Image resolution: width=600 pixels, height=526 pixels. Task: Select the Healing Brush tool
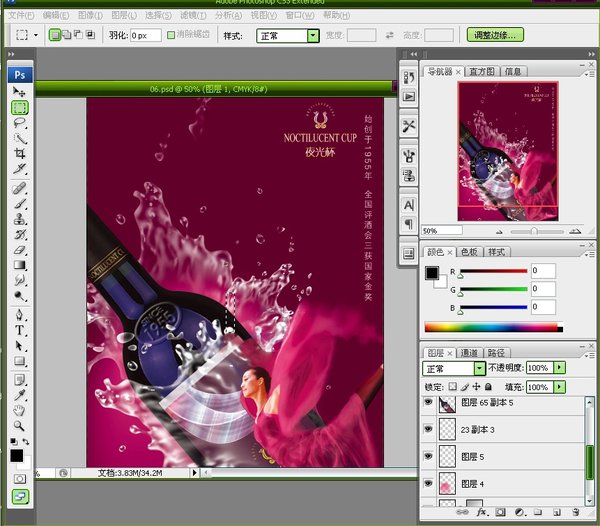click(19, 188)
